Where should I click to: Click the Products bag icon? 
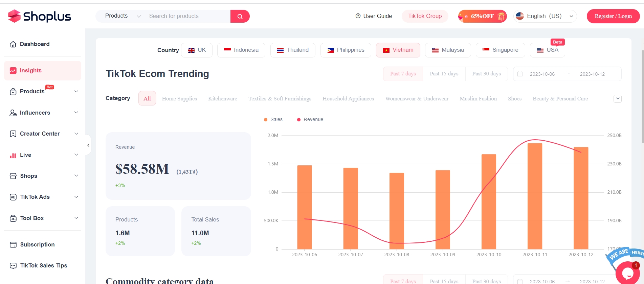tap(13, 92)
